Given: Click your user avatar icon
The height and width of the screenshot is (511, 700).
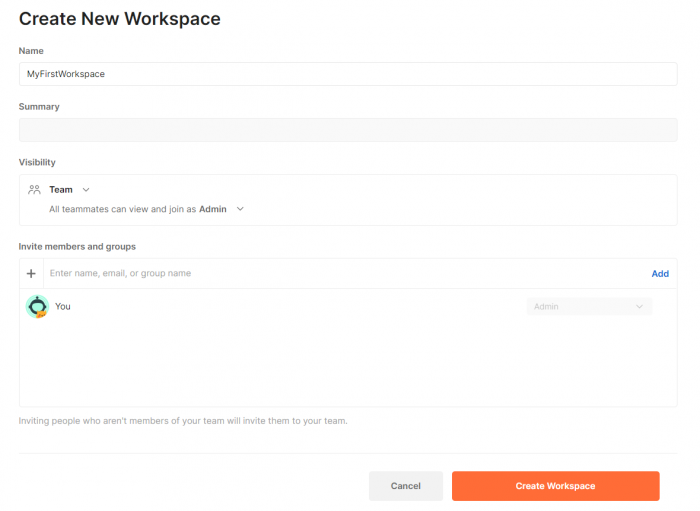Looking at the screenshot, I should pos(38,307).
